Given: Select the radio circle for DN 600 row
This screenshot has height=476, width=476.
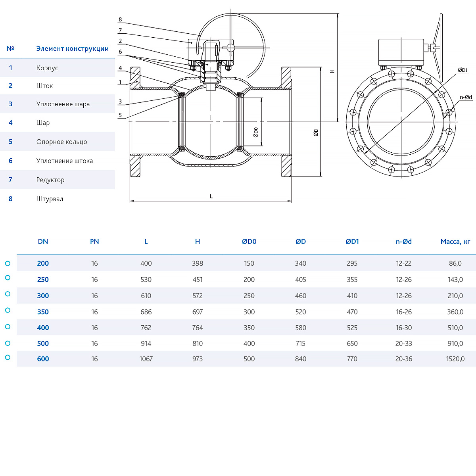Looking at the screenshot, I should tap(8, 357).
